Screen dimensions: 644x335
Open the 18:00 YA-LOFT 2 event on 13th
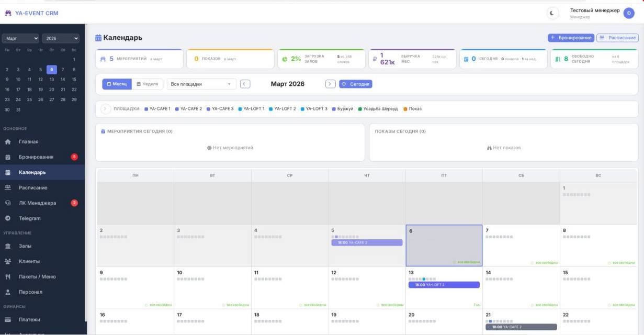[444, 285]
